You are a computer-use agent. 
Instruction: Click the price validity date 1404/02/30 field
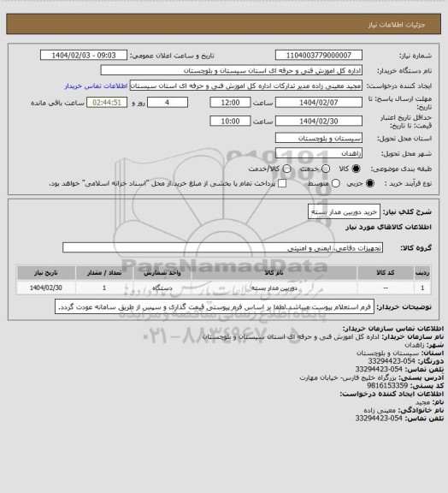(x=319, y=121)
